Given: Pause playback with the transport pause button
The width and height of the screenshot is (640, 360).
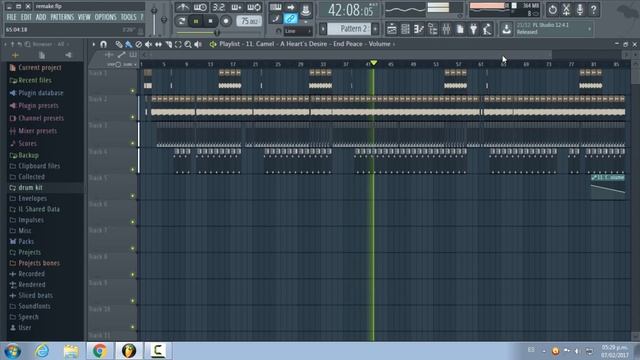Looking at the screenshot, I should pyautogui.click(x=196, y=21).
